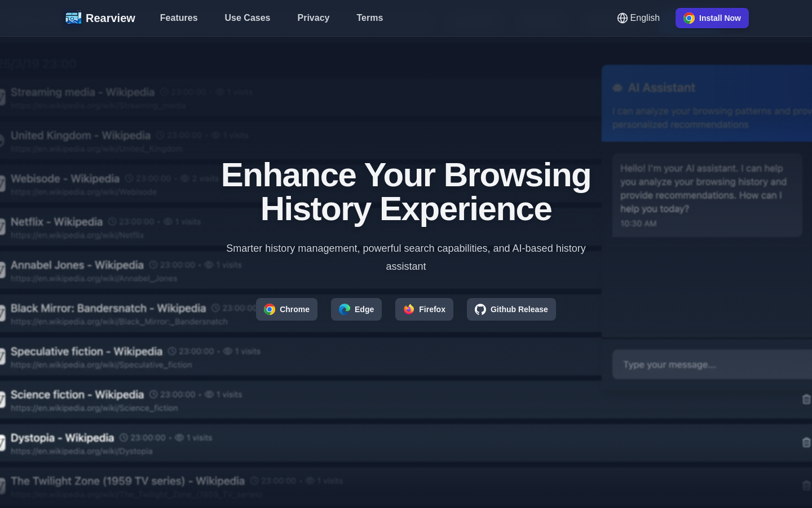The image size is (812, 508).
Task: Click the AI Assistant panel heading
Action: click(661, 87)
